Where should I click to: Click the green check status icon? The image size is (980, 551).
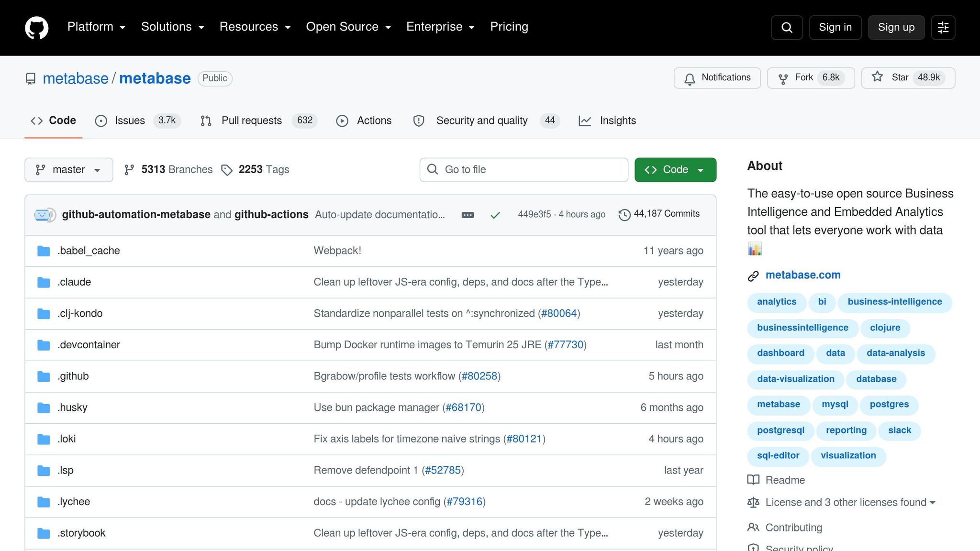pos(495,215)
